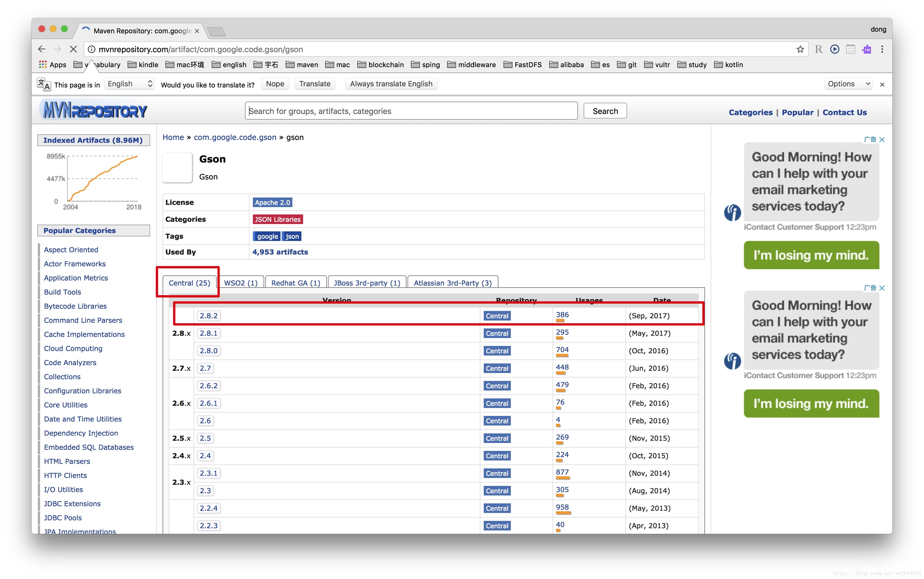
Task: Select the Central (25) repository tab
Action: click(x=188, y=283)
